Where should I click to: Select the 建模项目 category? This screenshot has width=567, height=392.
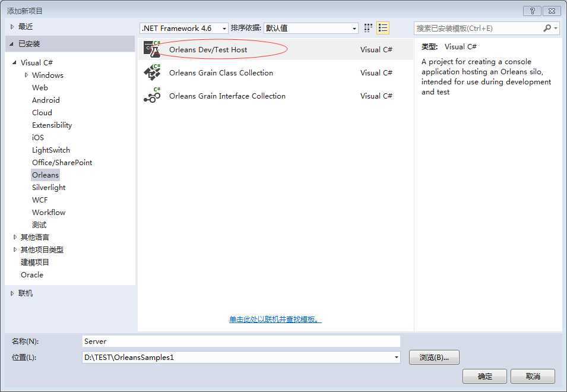pos(34,262)
